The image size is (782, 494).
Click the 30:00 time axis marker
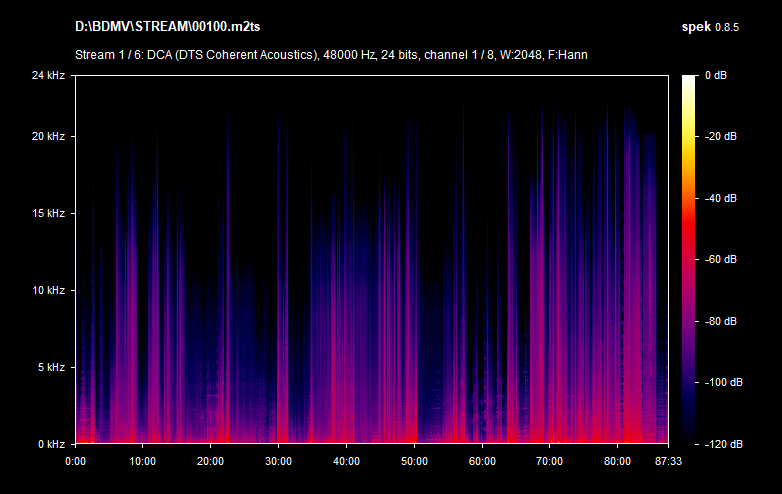click(279, 461)
